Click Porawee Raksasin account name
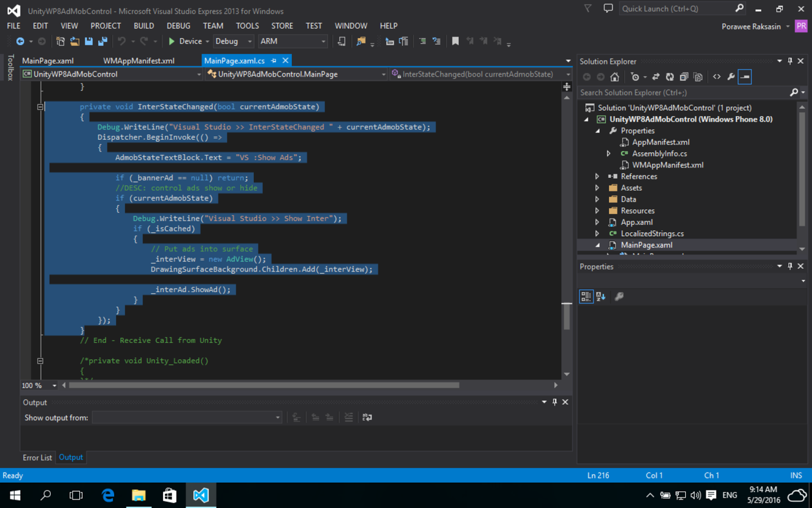Viewport: 812px width, 508px height. click(751, 26)
